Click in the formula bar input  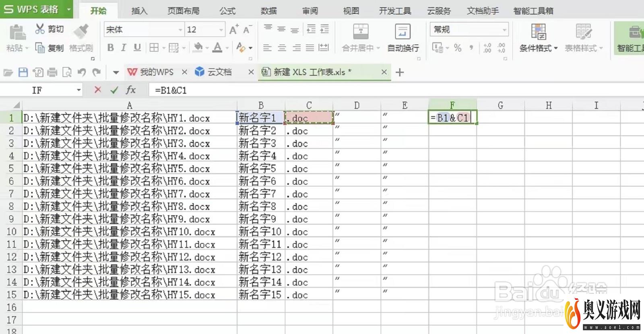click(x=396, y=90)
